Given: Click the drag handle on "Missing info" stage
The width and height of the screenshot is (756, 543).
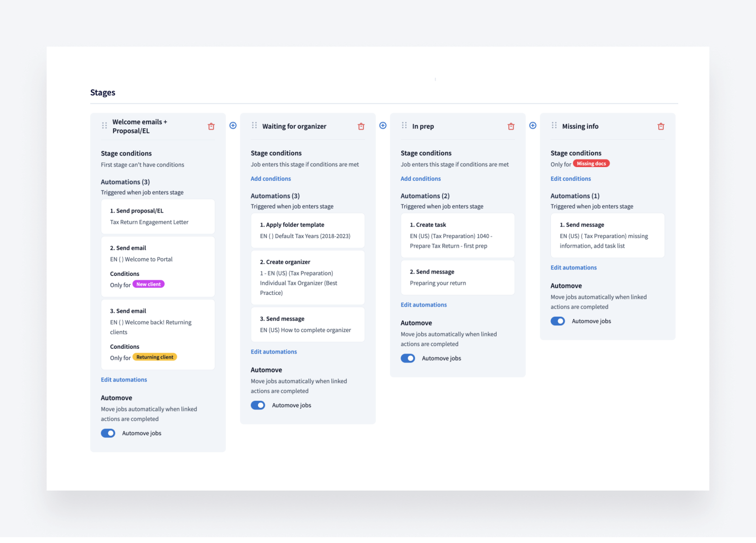Looking at the screenshot, I should point(554,126).
